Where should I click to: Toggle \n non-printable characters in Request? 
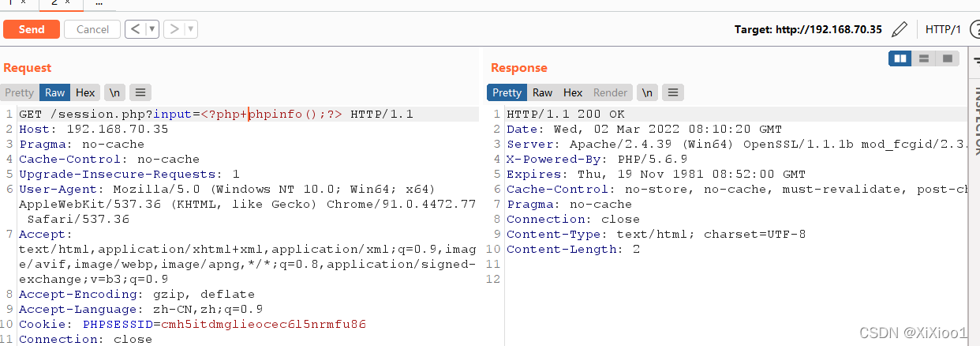(x=115, y=92)
